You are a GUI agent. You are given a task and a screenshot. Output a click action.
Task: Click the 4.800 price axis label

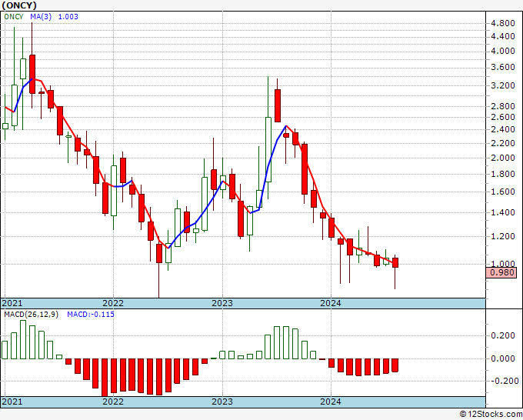click(503, 23)
